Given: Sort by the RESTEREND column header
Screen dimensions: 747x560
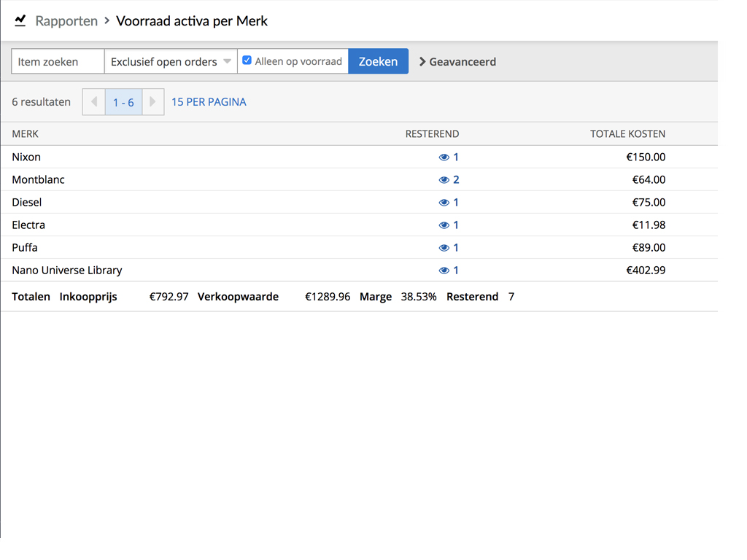Looking at the screenshot, I should pos(432,134).
